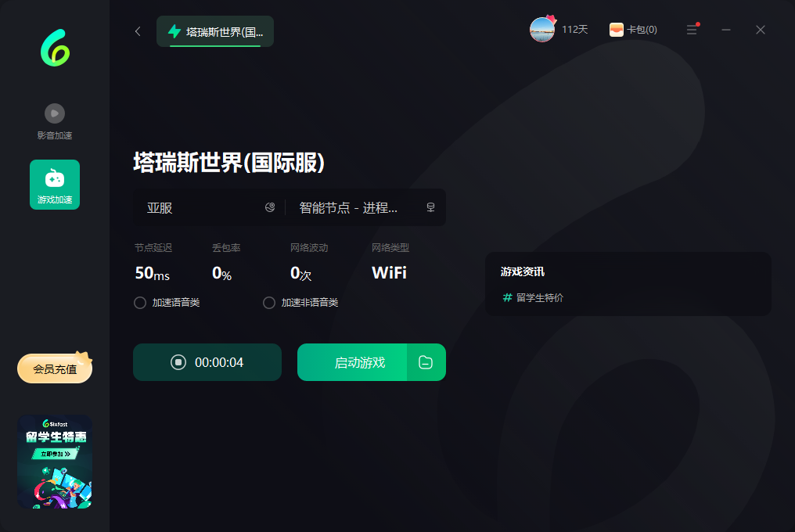Screen dimensions: 795x532
Task: Open game folder icon beside 启动游戏
Action: click(x=426, y=362)
